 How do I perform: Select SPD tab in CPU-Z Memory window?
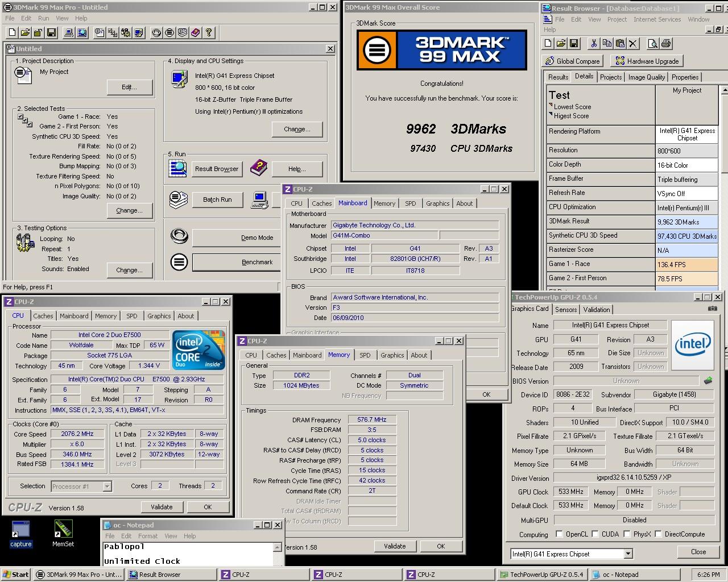pos(365,355)
